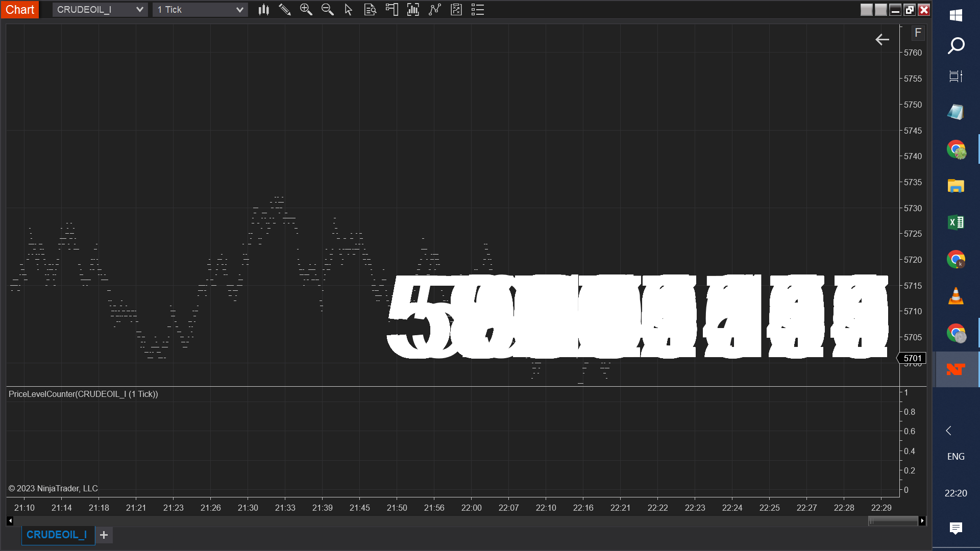This screenshot has width=980, height=551.
Task: Open the Indicators icon
Action: click(434, 10)
